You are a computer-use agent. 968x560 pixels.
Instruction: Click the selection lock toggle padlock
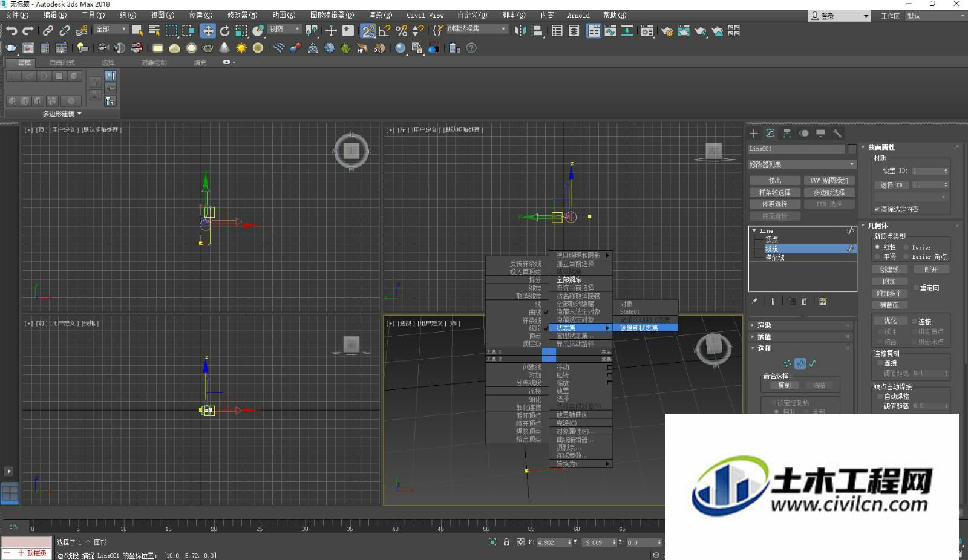pyautogui.click(x=506, y=542)
